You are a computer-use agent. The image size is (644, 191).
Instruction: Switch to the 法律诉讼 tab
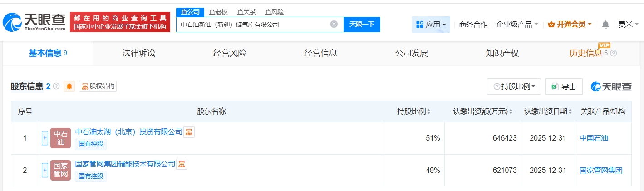[139, 53]
